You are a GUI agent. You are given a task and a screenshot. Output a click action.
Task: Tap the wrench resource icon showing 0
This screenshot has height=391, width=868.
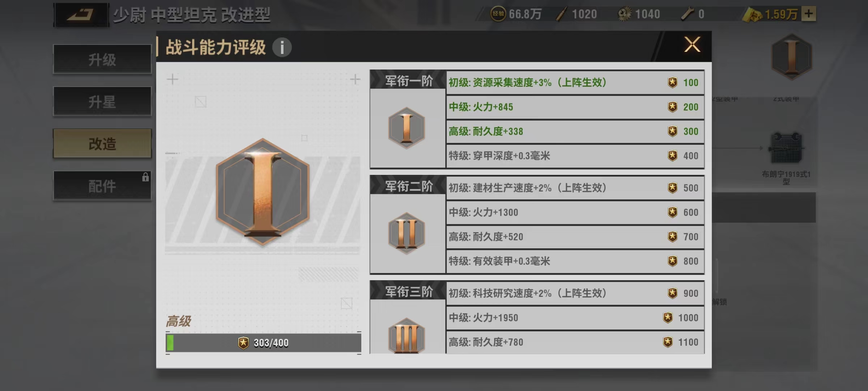[x=687, y=14]
